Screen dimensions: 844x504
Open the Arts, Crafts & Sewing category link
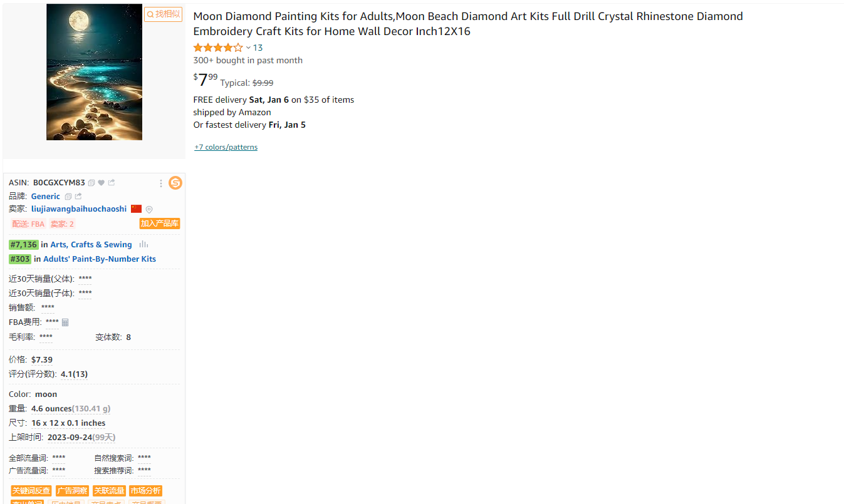pyautogui.click(x=91, y=245)
